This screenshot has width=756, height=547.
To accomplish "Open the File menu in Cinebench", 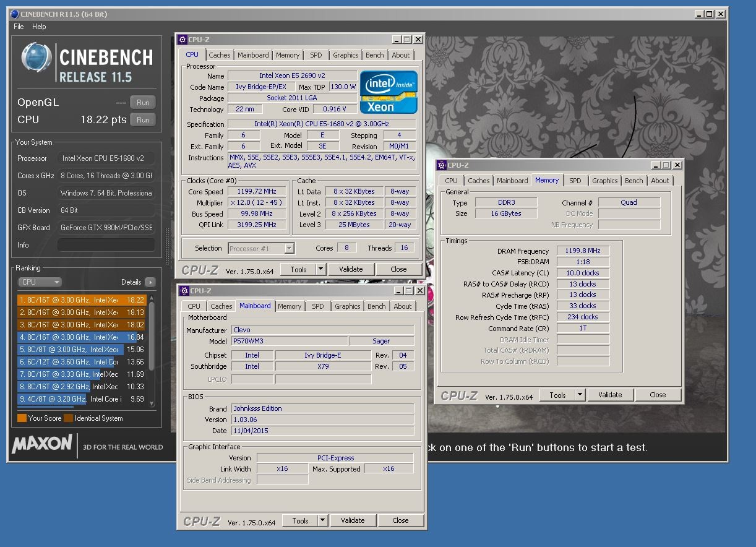I will [x=19, y=27].
